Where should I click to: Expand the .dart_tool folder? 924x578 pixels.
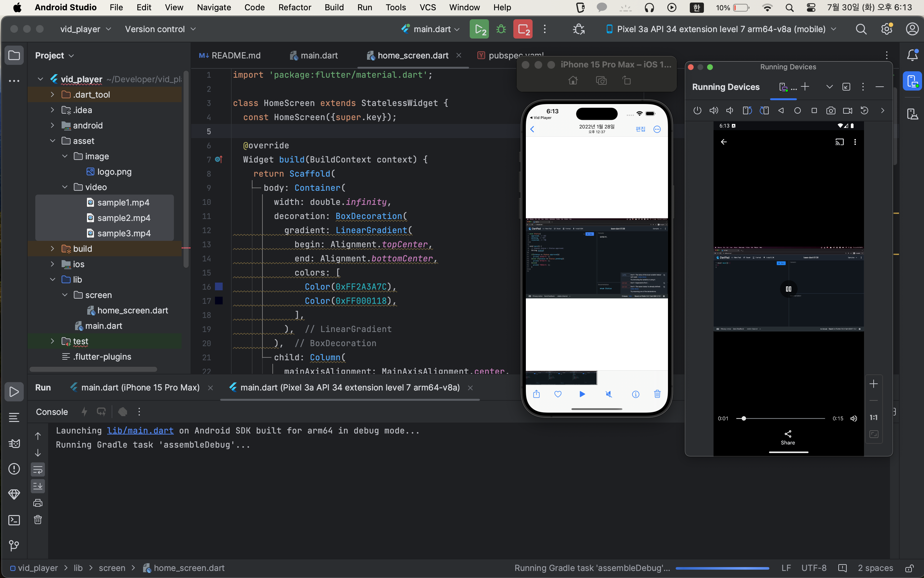coord(52,94)
